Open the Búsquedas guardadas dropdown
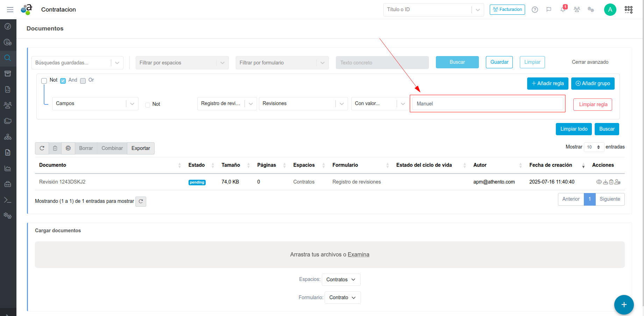Viewport: 644px width, 316px height. click(77, 63)
